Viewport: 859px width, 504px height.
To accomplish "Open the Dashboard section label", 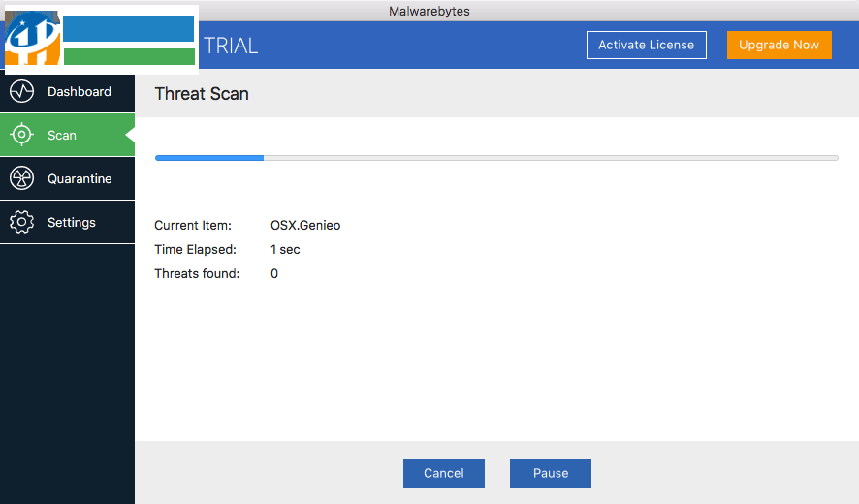I will click(x=80, y=91).
